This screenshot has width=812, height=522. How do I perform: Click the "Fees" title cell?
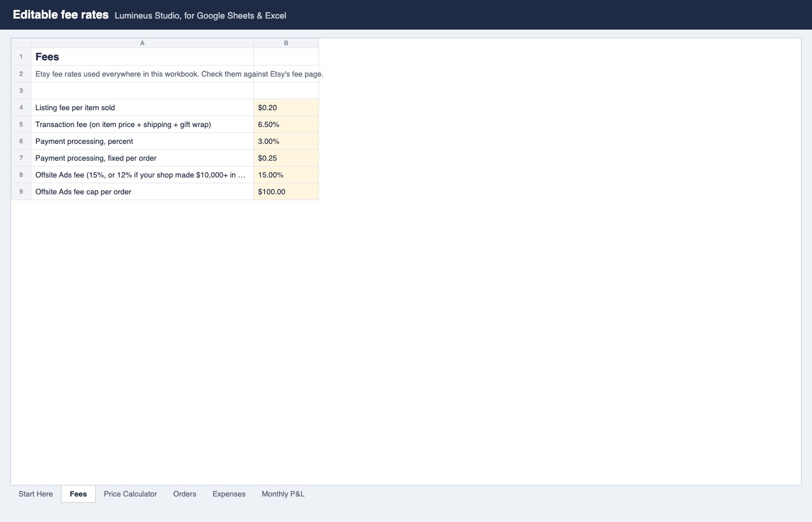(x=142, y=57)
